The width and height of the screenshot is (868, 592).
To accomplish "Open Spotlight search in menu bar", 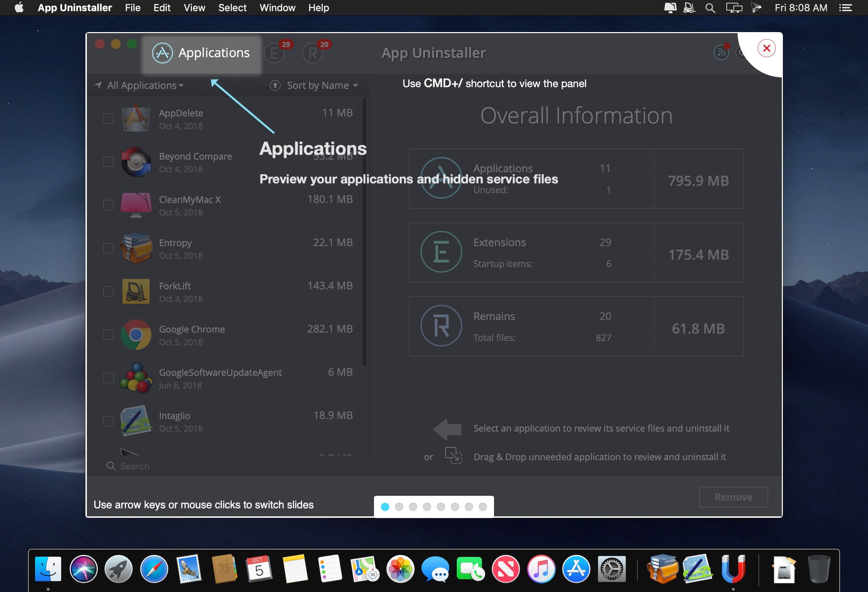I will [x=710, y=8].
